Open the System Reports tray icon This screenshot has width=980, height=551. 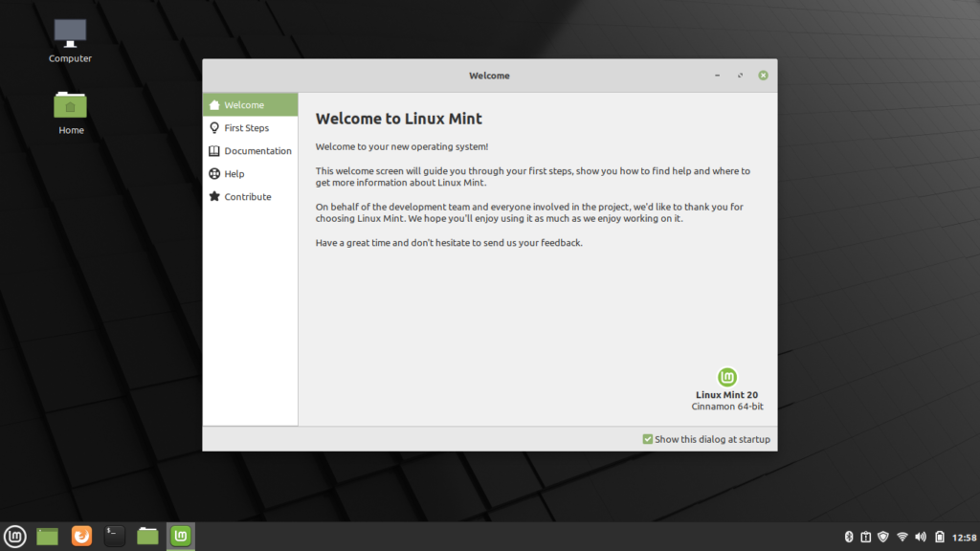tap(865, 536)
